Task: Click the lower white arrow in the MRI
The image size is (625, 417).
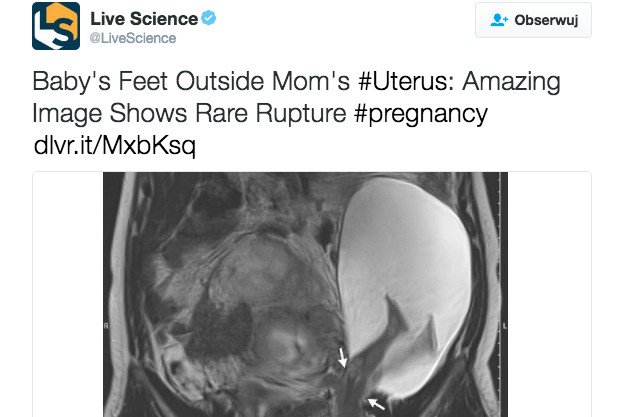Action: point(373,402)
